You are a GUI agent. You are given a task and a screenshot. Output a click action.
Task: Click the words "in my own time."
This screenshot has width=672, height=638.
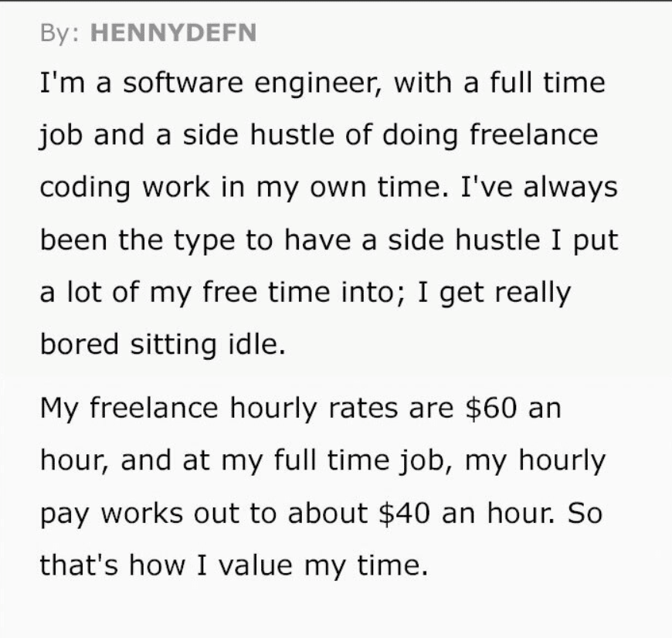point(335,188)
